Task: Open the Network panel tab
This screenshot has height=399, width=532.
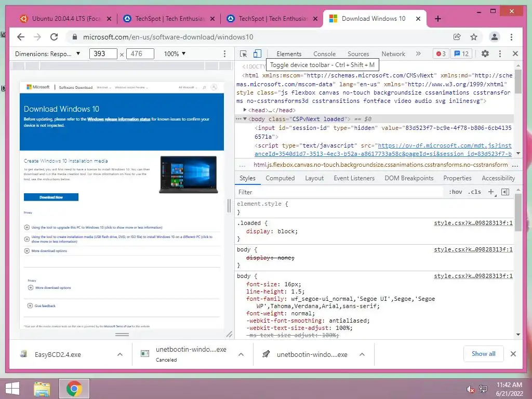Action: (x=393, y=54)
